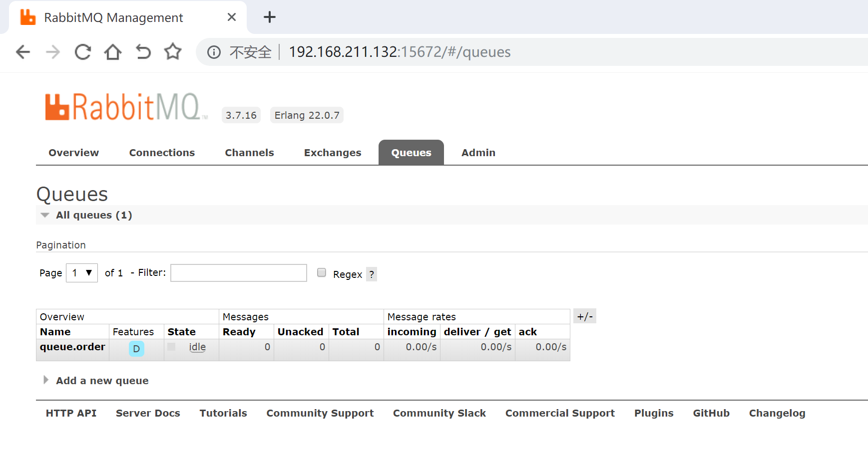The width and height of the screenshot is (868, 460).
Task: Open the queue.order queue details
Action: (72, 347)
